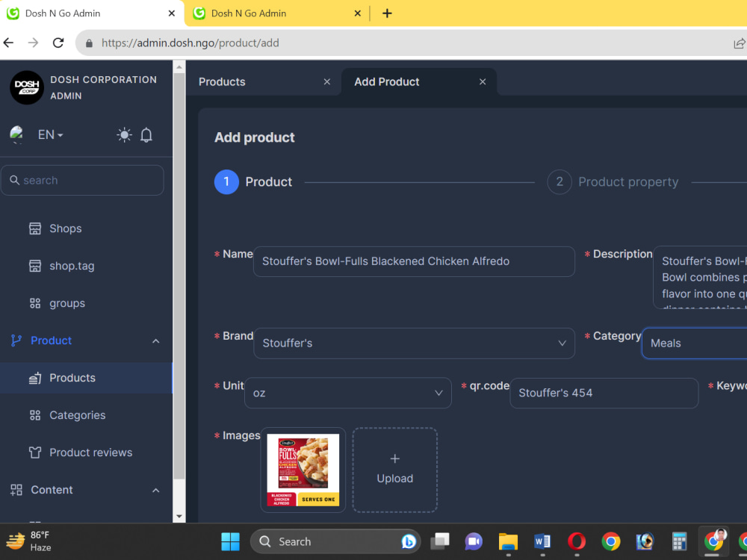747x560 pixels.
Task: Close the Add Product page tab
Action: click(483, 82)
